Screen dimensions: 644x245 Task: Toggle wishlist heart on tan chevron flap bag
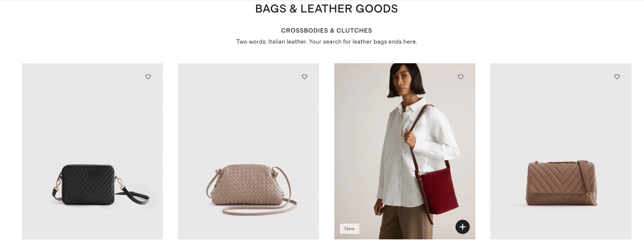617,77
